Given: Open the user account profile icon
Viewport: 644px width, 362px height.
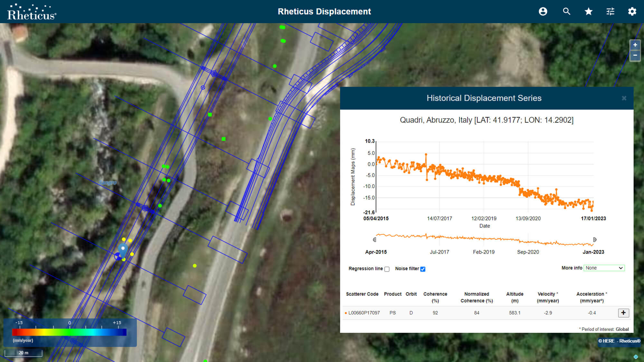Looking at the screenshot, I should (x=543, y=12).
